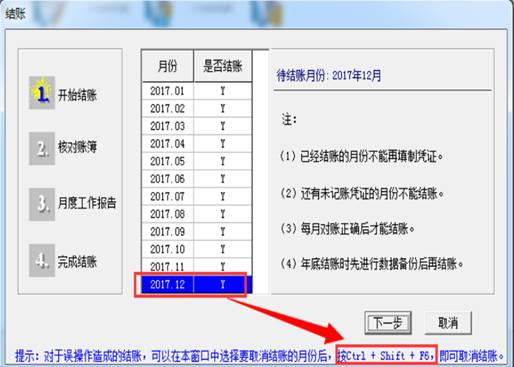The width and height of the screenshot is (514, 367).
Task: Click step 3 月度工作报告 icon
Action: coord(42,204)
